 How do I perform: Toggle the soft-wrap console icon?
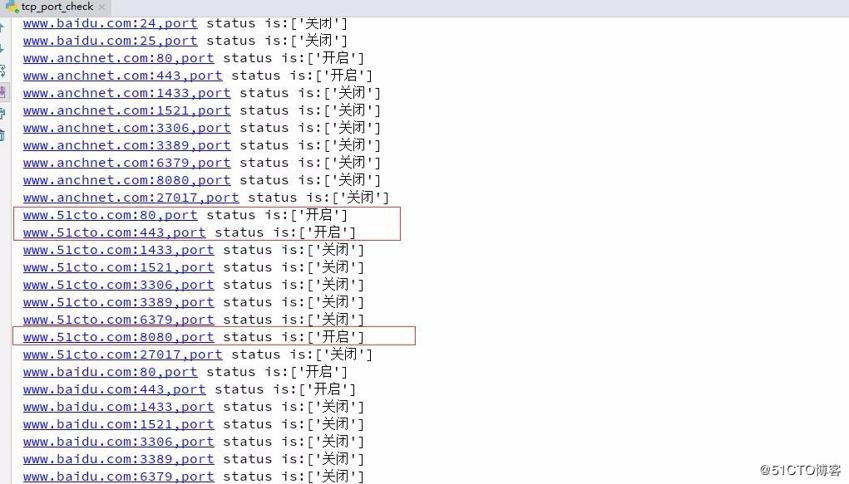(x=3, y=70)
